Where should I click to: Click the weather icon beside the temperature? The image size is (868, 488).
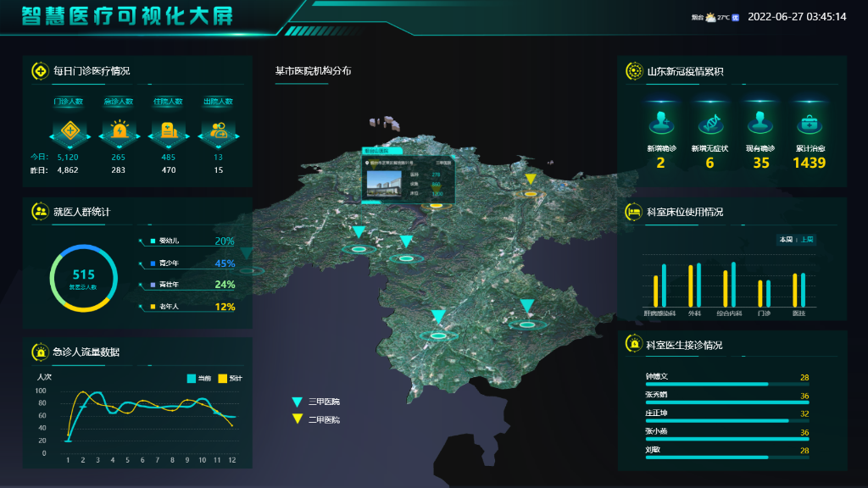(x=709, y=17)
